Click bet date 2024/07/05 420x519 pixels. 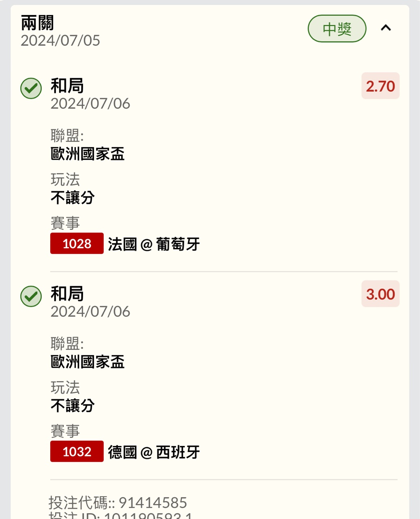pos(60,41)
